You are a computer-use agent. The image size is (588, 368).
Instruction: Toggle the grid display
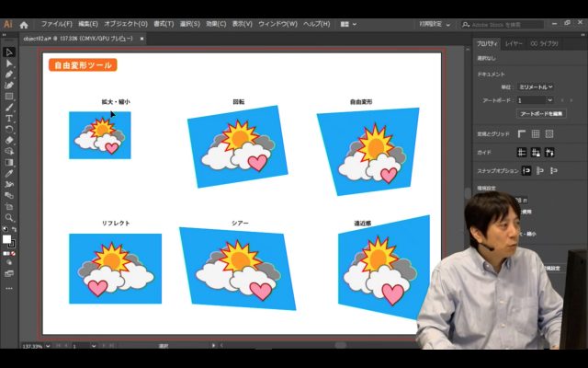point(536,133)
